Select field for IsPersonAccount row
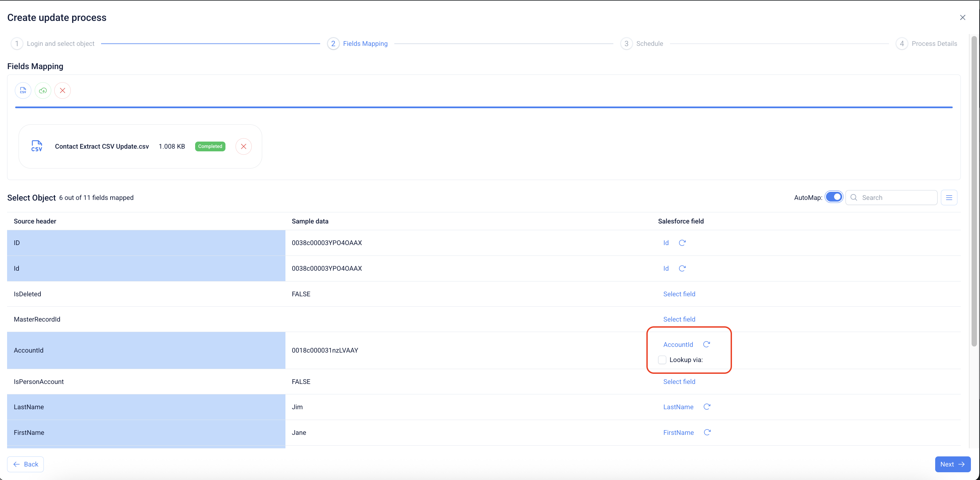 tap(679, 382)
